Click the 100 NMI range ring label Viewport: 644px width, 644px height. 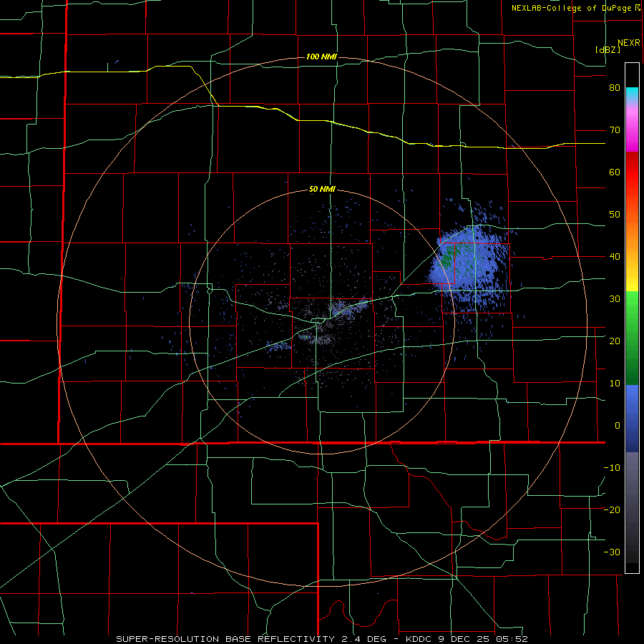click(321, 57)
